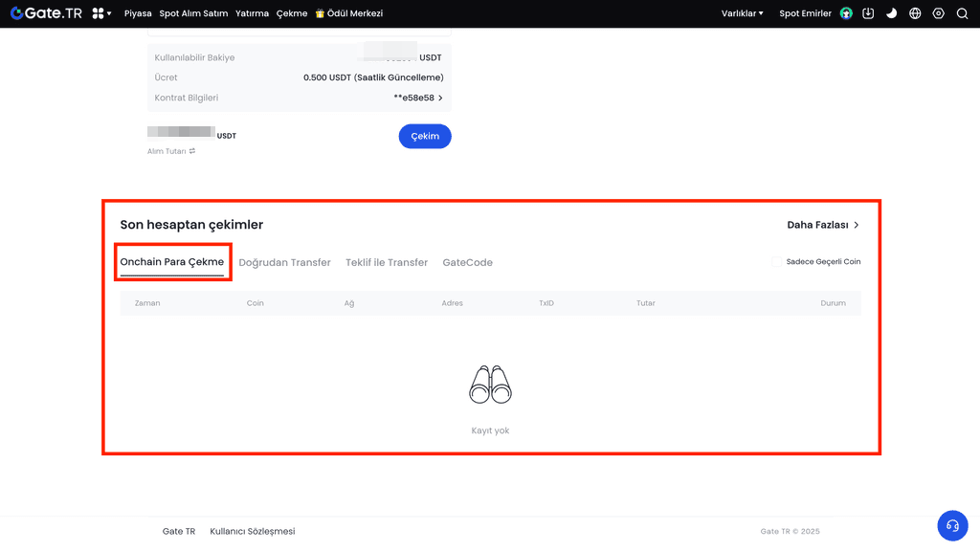980x551 pixels.
Task: Go to Spot Emirler
Action: 805,13
